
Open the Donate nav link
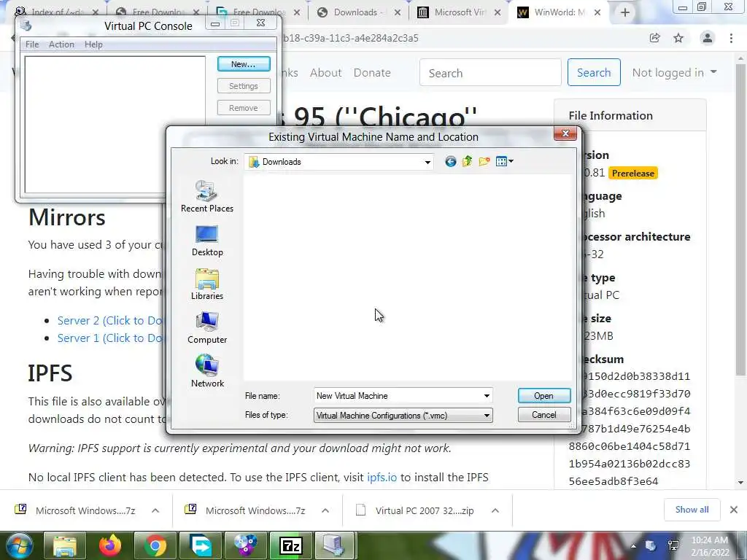coord(372,72)
